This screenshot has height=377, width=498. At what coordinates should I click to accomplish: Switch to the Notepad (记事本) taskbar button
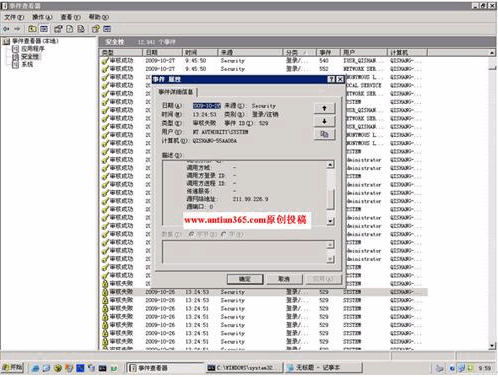tap(324, 368)
